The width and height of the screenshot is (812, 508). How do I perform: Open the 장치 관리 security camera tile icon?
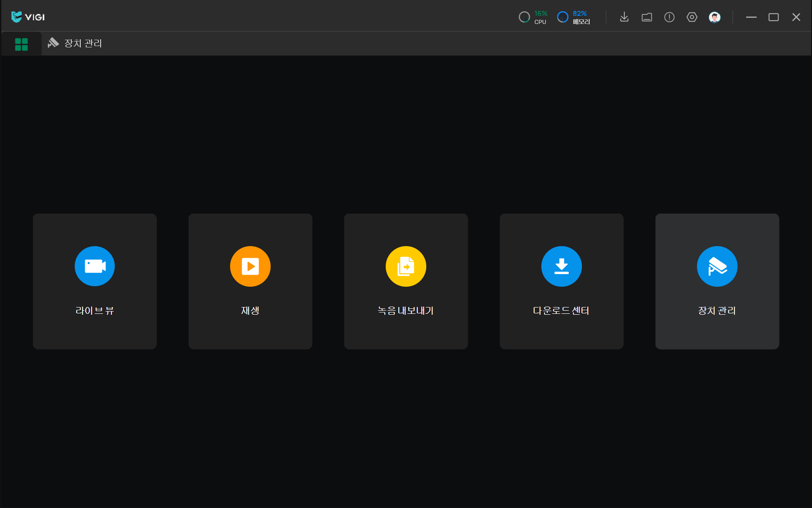[x=717, y=266]
